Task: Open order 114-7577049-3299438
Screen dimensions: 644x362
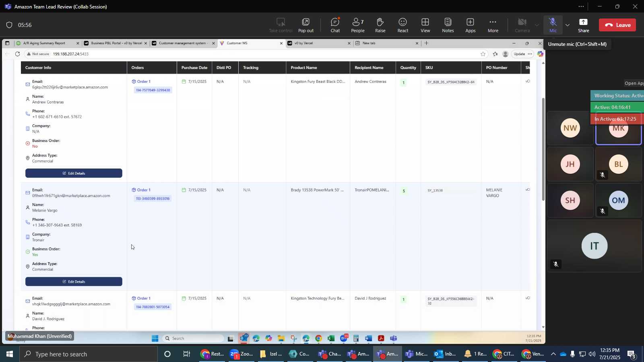Action: point(153,90)
